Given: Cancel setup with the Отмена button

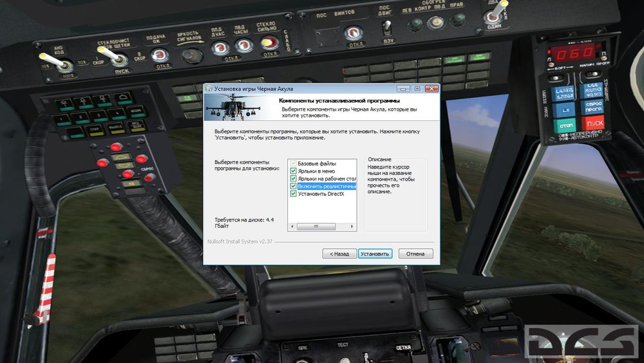Looking at the screenshot, I should click(415, 254).
